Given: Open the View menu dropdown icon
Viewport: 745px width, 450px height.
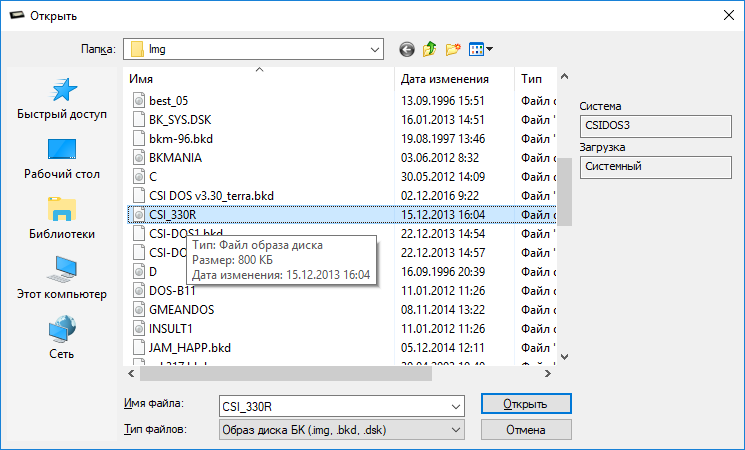Looking at the screenshot, I should 481,48.
